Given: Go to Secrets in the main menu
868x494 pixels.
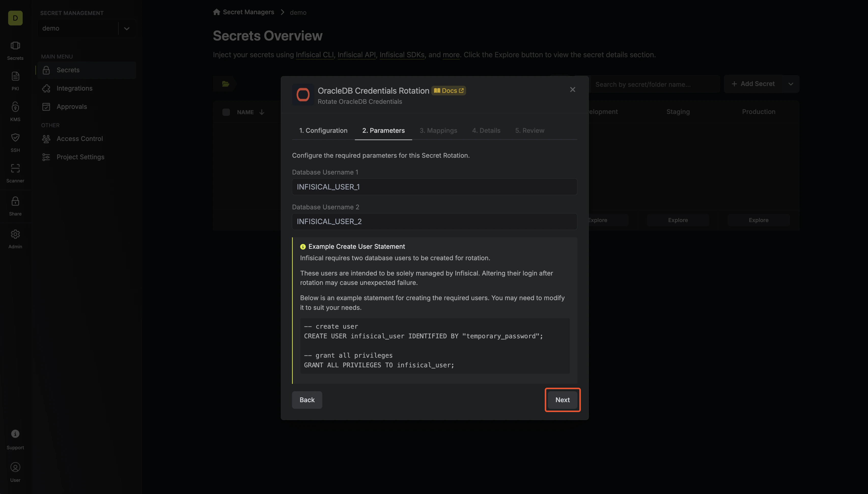Looking at the screenshot, I should pos(87,70).
